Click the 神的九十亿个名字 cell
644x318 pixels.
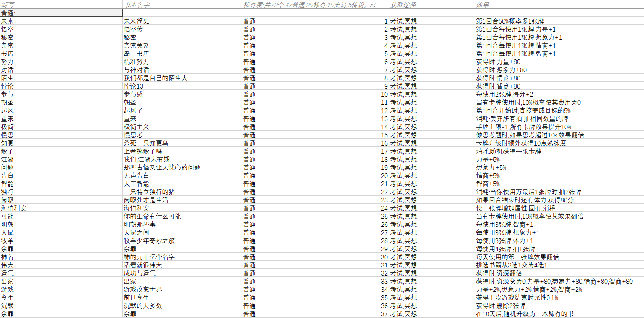tap(182, 257)
